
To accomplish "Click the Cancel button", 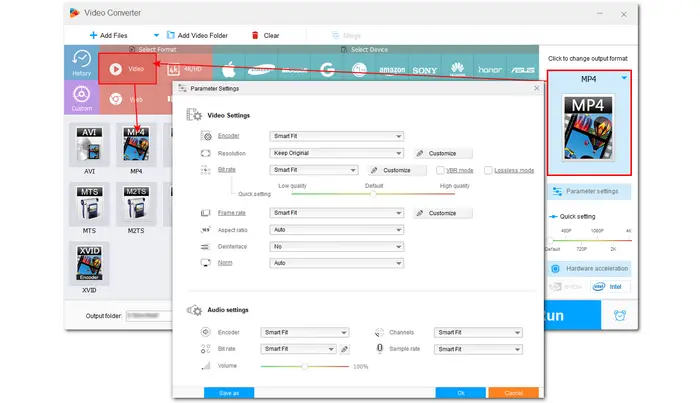I will point(513,393).
